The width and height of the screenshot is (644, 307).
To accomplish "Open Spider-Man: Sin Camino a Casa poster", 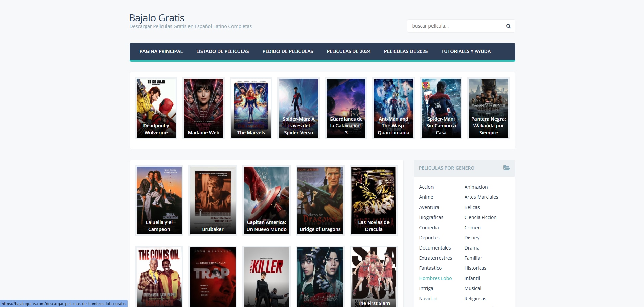I will pos(441,108).
